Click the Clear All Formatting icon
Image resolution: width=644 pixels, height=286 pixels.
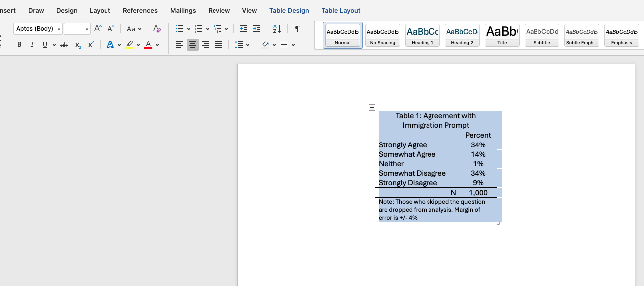tap(157, 29)
